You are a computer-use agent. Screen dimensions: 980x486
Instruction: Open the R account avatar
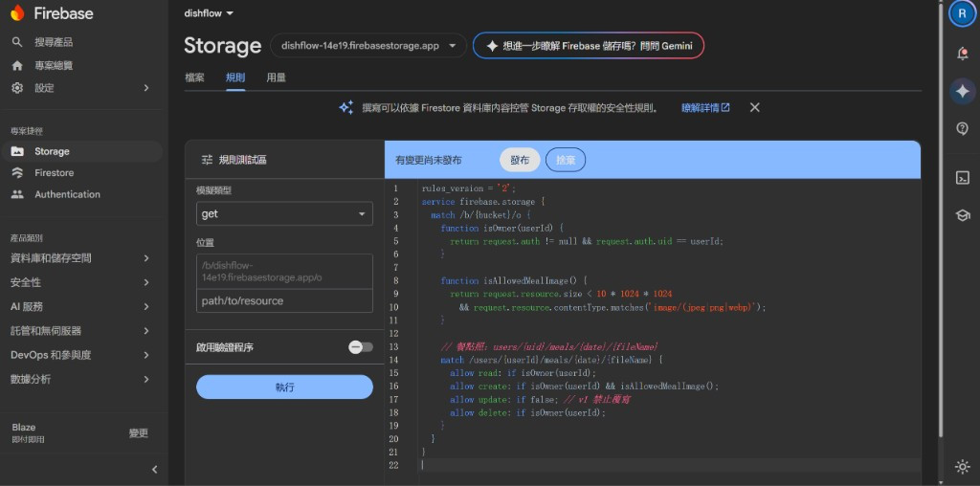point(963,13)
